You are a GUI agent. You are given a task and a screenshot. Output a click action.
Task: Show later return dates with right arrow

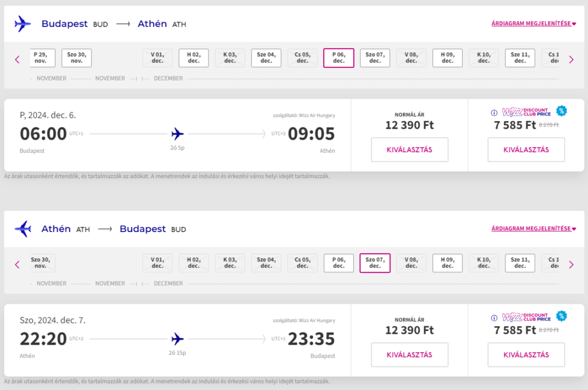tap(571, 265)
